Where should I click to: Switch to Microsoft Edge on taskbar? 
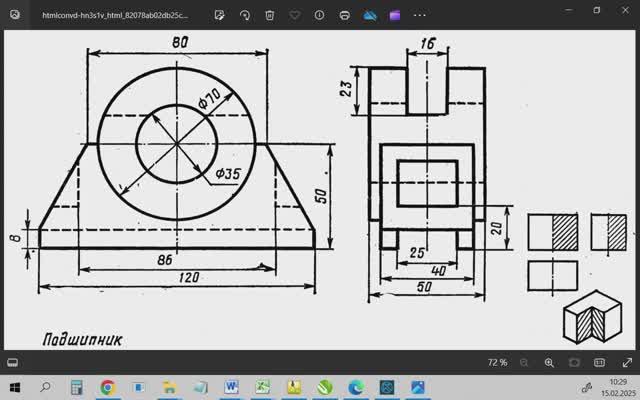pyautogui.click(x=356, y=387)
